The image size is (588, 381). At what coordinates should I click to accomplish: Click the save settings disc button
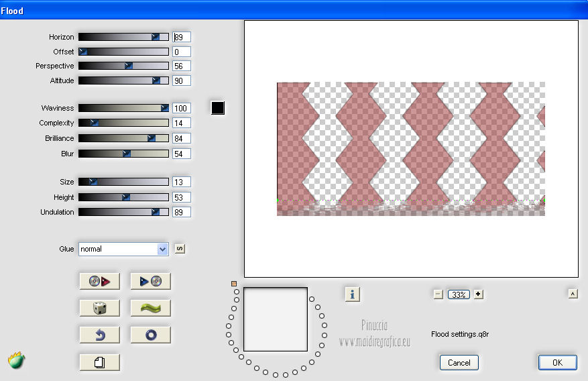tap(151, 281)
